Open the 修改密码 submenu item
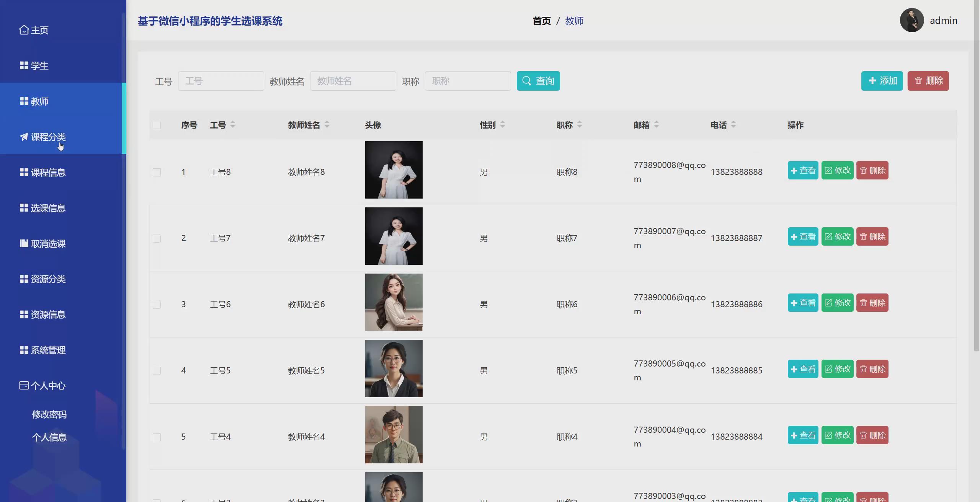980x502 pixels. (49, 414)
